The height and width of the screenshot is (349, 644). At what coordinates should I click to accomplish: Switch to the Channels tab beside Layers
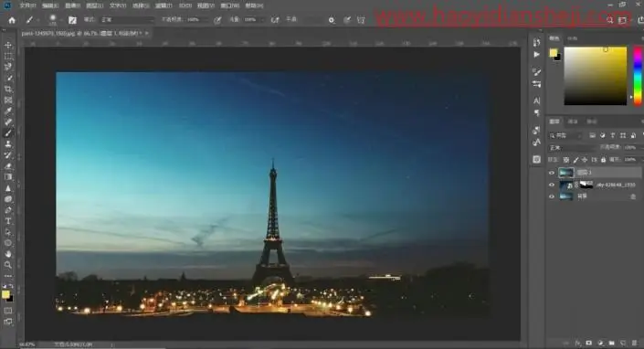click(x=573, y=122)
